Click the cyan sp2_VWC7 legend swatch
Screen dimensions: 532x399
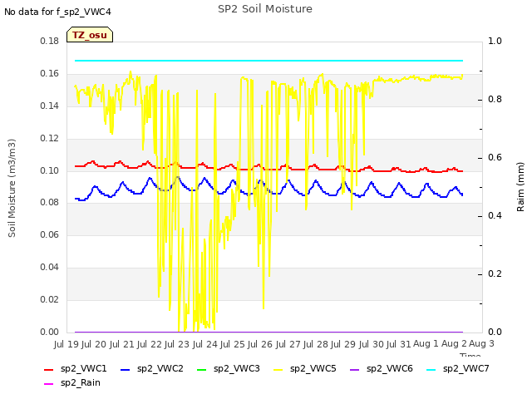click(x=431, y=369)
